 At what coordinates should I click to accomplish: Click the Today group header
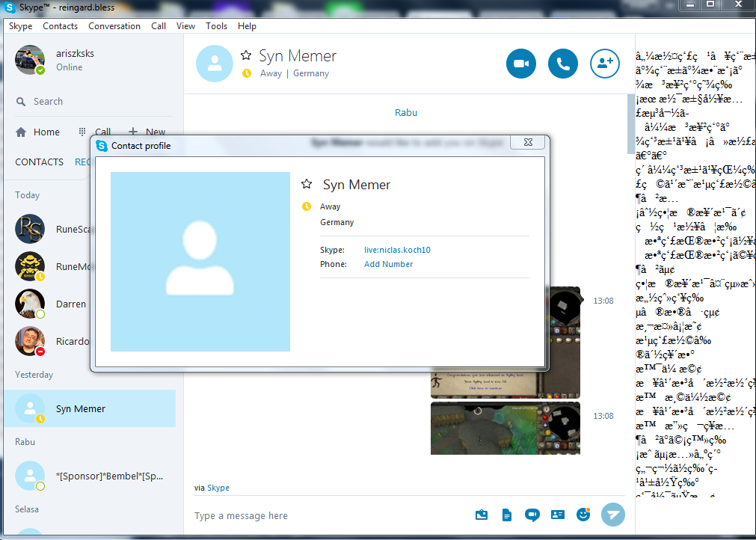(x=27, y=194)
